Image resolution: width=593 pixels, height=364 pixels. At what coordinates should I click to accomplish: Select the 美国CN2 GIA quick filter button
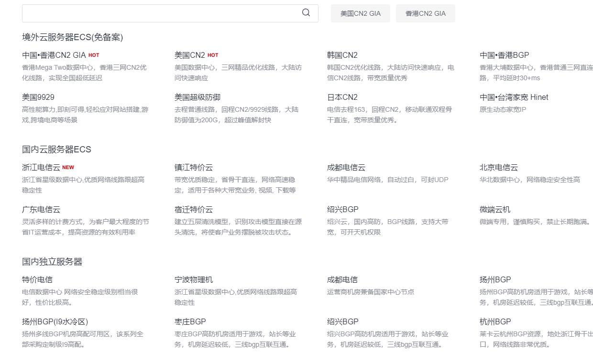(360, 13)
